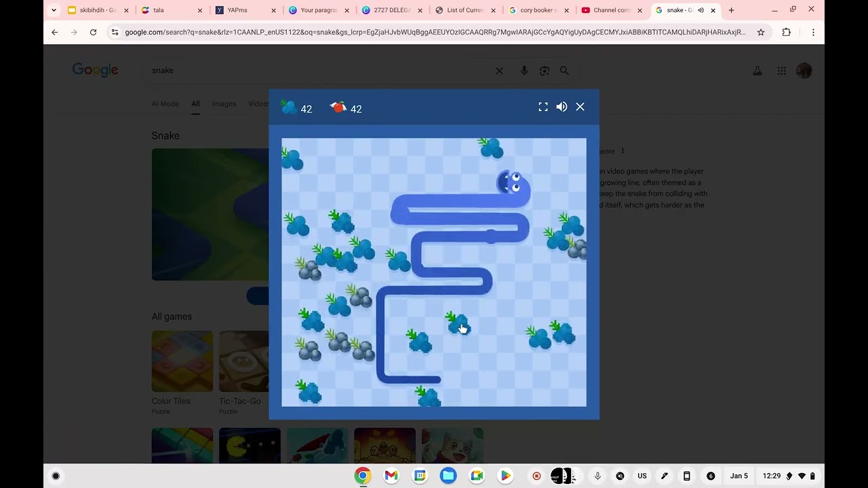Screen dimensions: 868x488
Task: Open the notifications count indicator
Action: coord(711,476)
